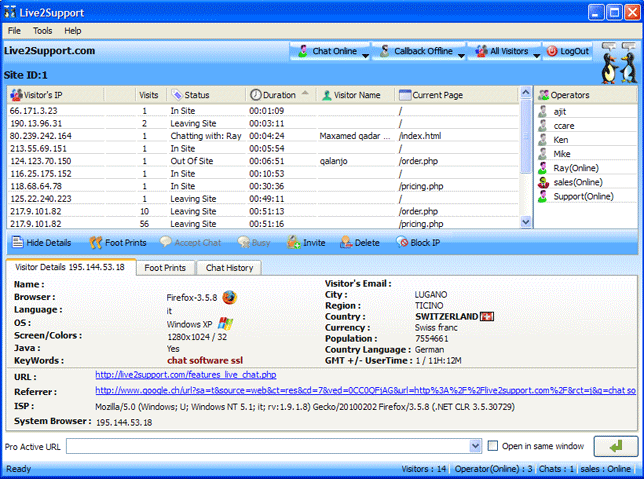Click the visitor list scroll up arrow

[526, 93]
